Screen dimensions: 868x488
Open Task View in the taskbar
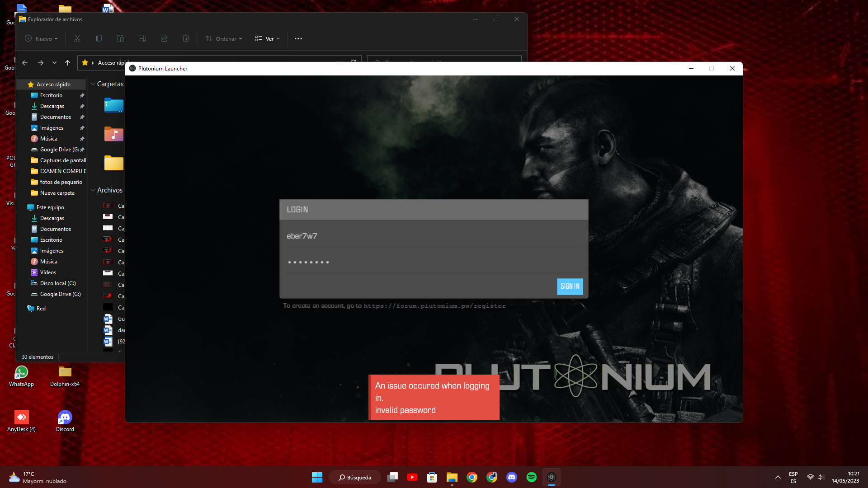392,477
